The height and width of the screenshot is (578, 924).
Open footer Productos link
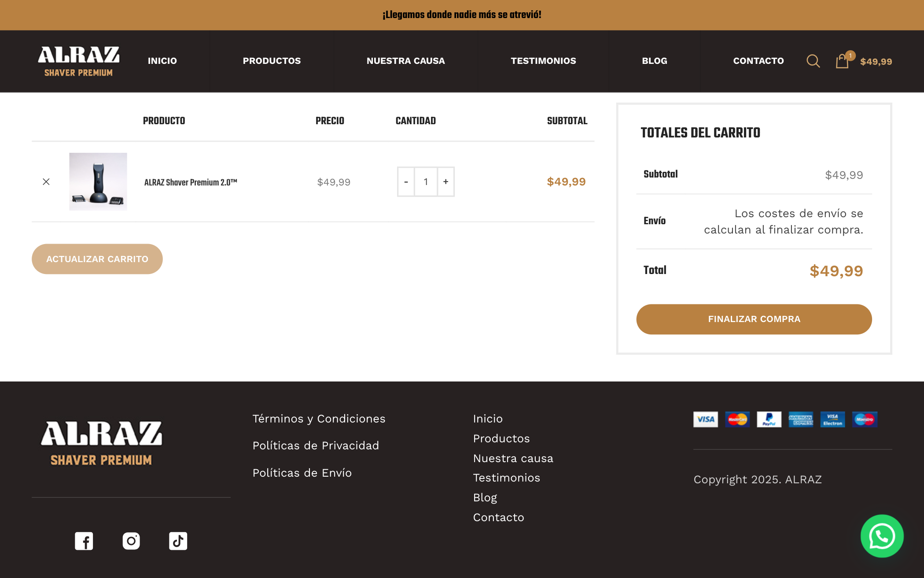click(x=501, y=438)
